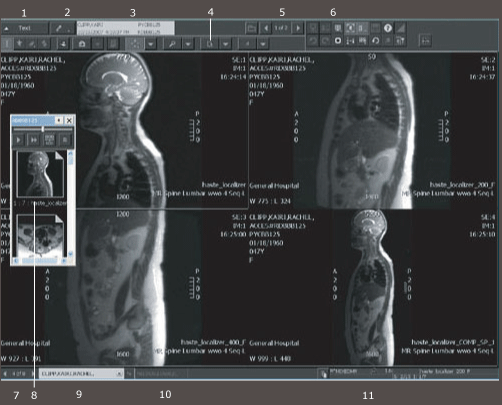502x405 pixels.
Task: Click the monitor icon with pointer in top row
Action: 338,28
